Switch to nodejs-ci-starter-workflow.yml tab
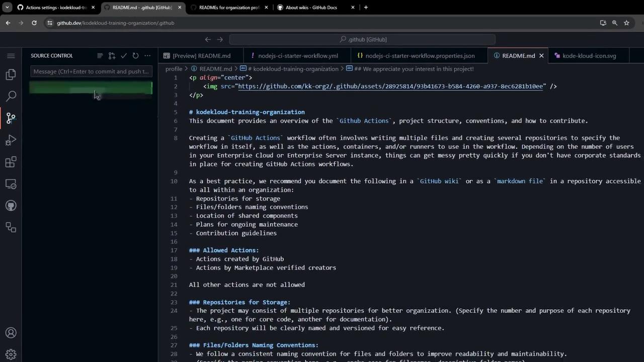644x362 pixels. click(x=297, y=56)
